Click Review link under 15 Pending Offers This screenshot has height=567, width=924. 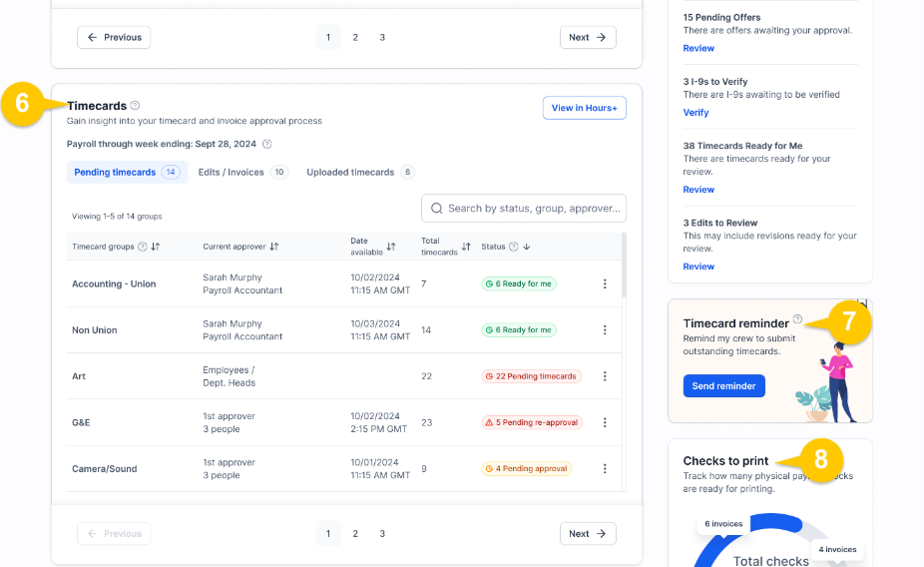[698, 48]
